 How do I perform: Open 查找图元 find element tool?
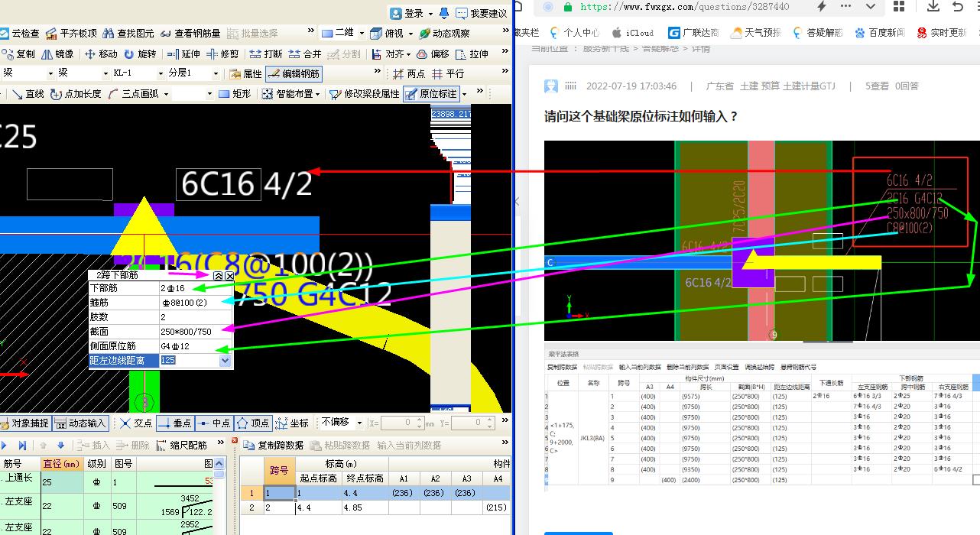(128, 34)
